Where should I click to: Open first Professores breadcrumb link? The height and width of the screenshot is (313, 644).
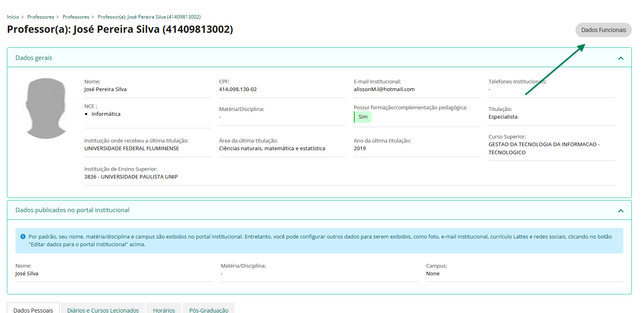point(41,17)
